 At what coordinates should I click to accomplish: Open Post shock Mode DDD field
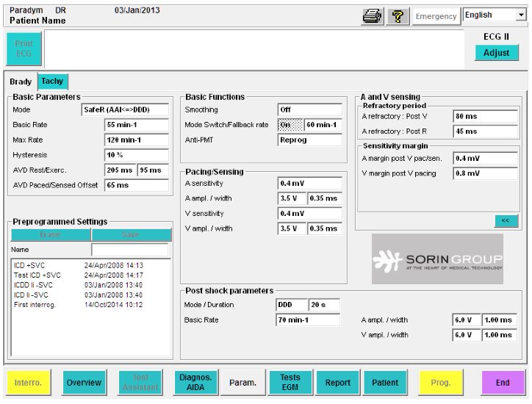pos(292,305)
